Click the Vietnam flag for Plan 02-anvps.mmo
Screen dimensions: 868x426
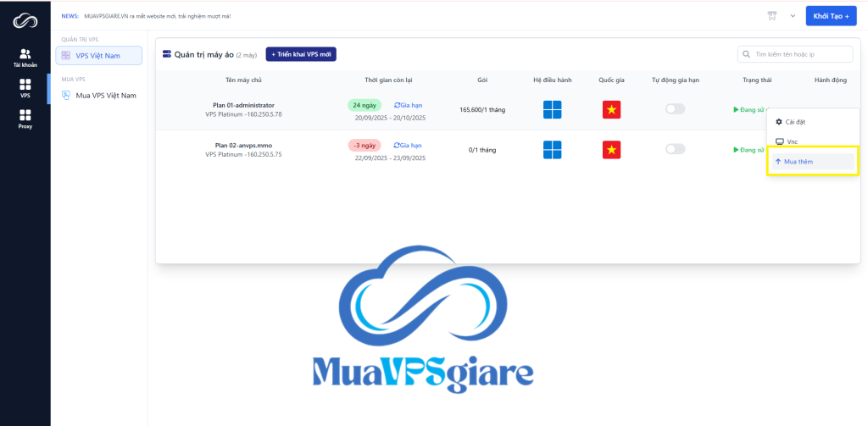612,150
